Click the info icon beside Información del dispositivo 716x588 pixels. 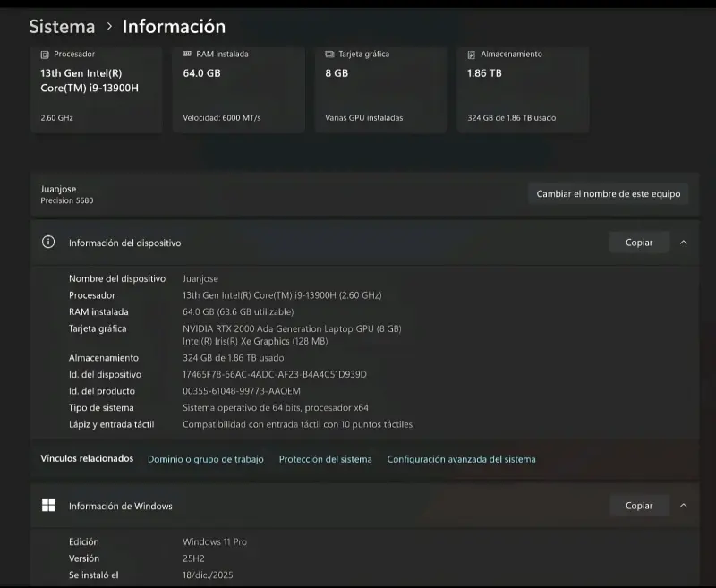48,242
